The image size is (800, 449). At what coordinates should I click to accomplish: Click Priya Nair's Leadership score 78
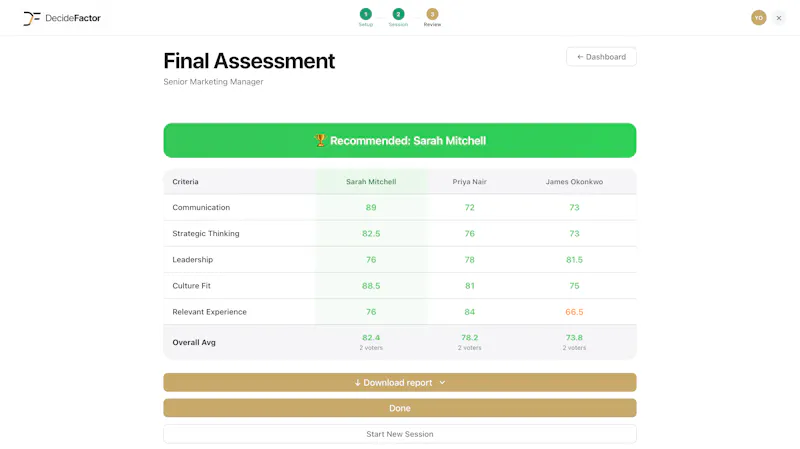[x=469, y=260]
